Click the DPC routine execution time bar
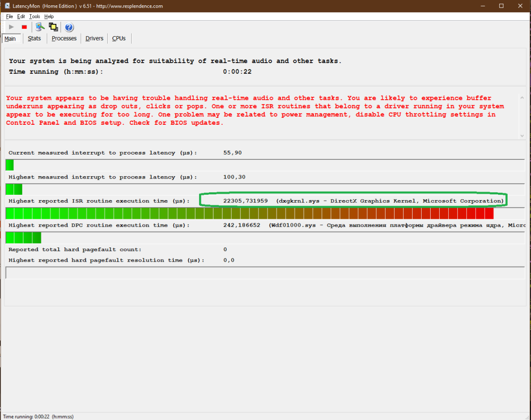The image size is (531, 420). [x=23, y=237]
